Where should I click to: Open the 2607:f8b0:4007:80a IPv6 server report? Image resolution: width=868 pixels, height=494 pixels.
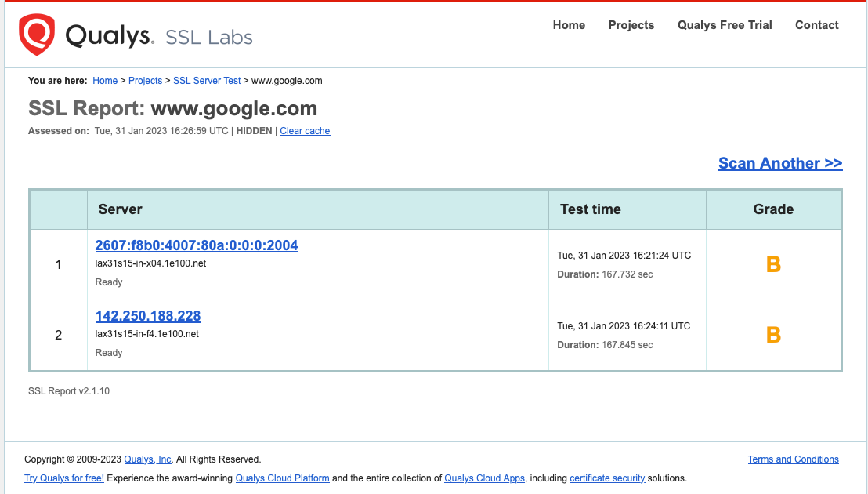coord(197,245)
